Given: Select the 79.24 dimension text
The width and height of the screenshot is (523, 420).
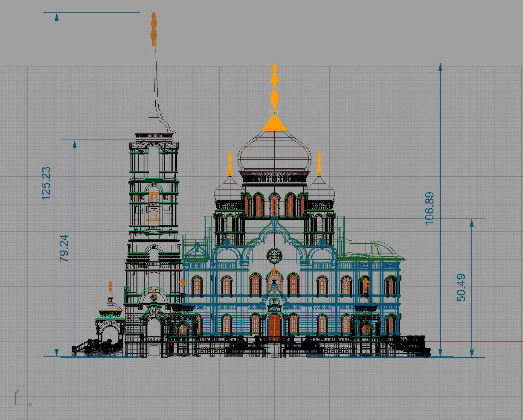Looking at the screenshot, I should click(x=64, y=248).
